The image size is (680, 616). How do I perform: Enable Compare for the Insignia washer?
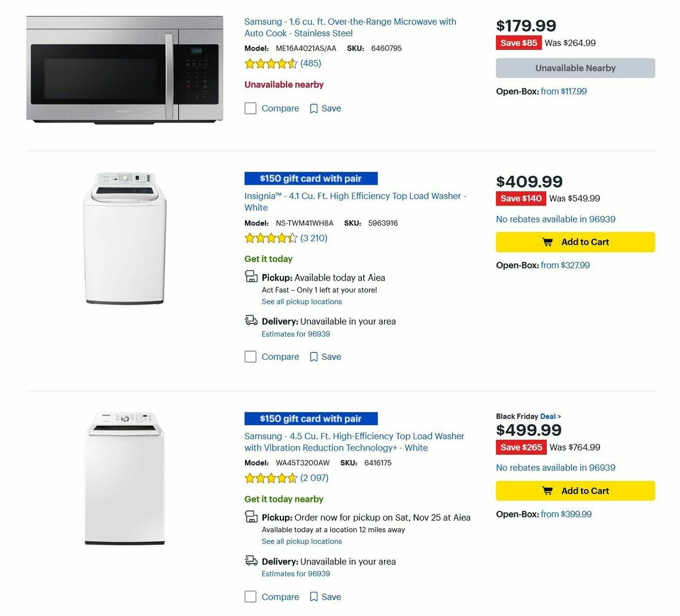pos(250,356)
